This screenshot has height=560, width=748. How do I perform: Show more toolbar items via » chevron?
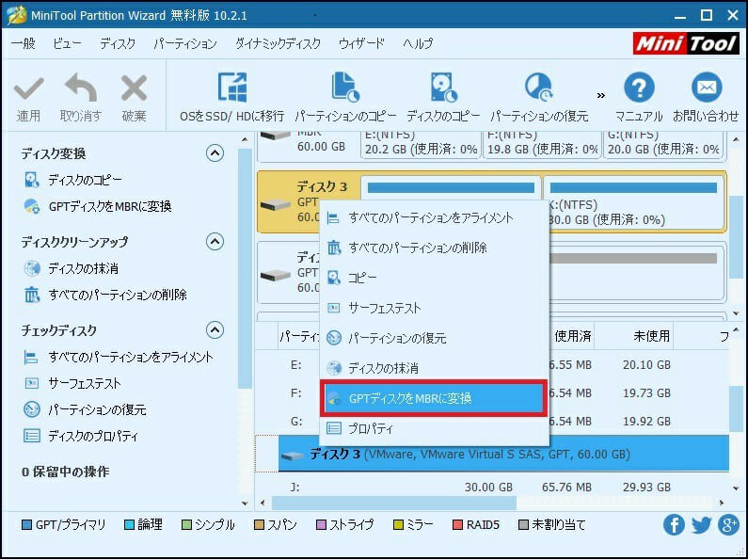coord(601,95)
